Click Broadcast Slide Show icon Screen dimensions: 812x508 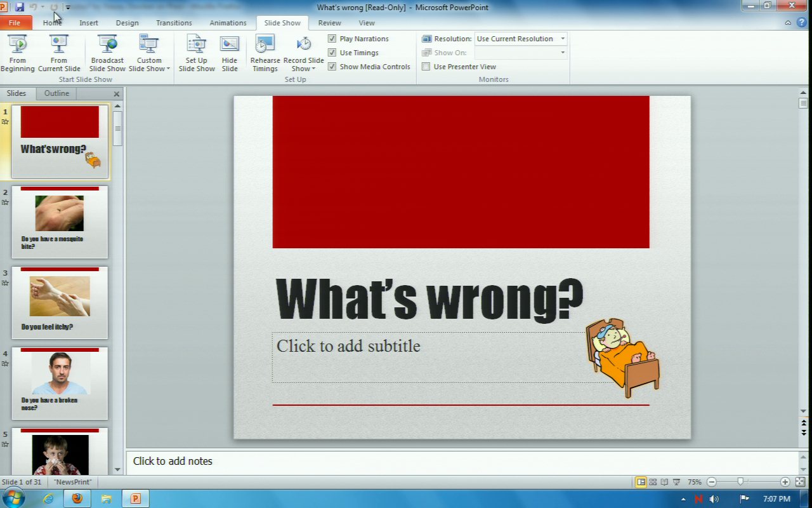pos(107,44)
